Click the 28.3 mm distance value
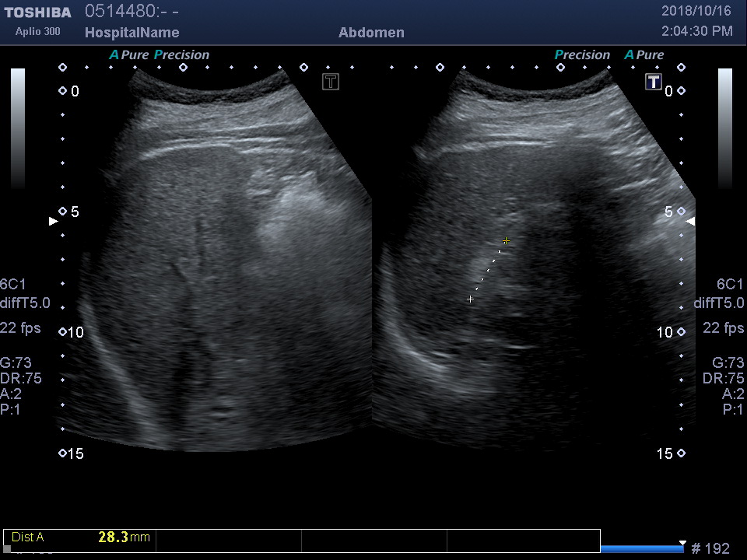This screenshot has width=747, height=560. (124, 537)
